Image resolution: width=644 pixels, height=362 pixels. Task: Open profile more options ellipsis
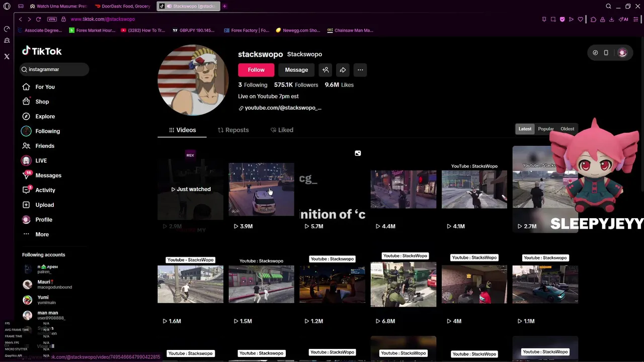coord(360,70)
